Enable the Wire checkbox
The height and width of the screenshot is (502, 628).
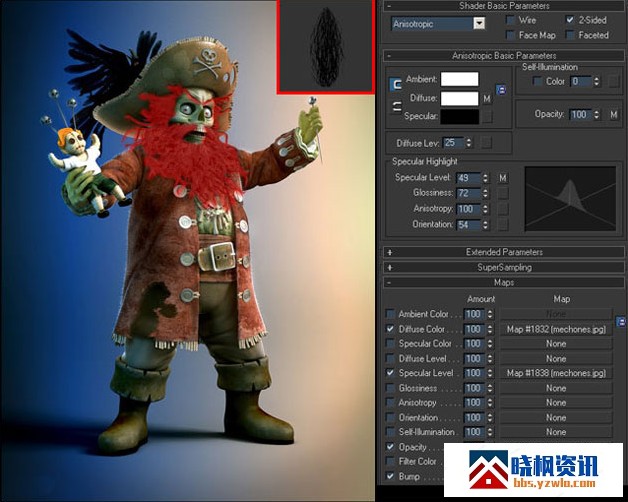click(x=510, y=20)
